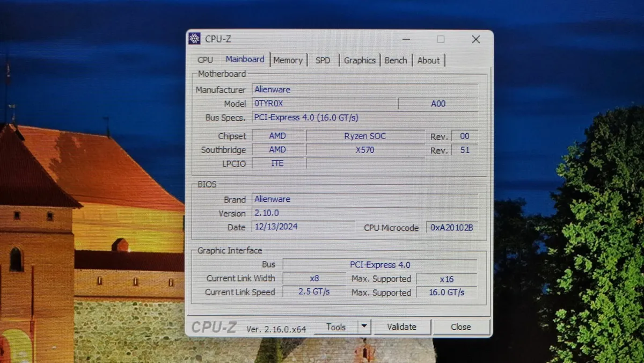Select the Mainboard tab

tap(245, 60)
